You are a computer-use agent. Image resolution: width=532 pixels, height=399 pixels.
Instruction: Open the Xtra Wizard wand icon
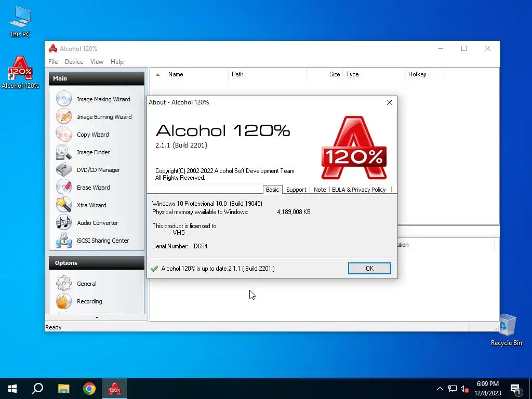[x=64, y=205]
